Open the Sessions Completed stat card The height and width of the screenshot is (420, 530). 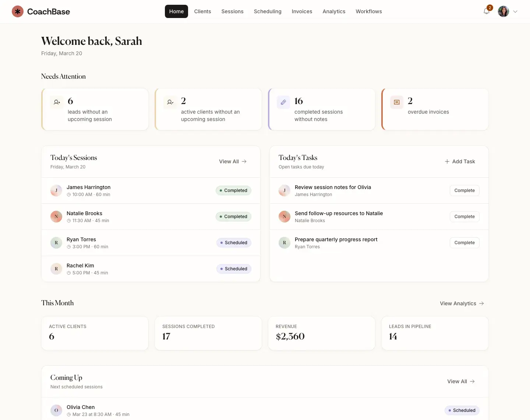pyautogui.click(x=208, y=333)
